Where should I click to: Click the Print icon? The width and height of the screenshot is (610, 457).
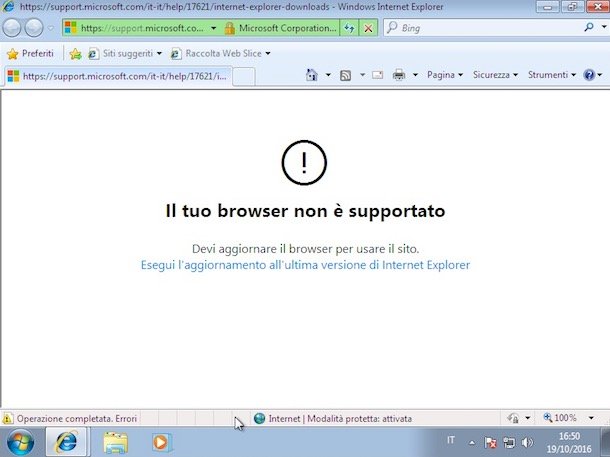pos(399,75)
